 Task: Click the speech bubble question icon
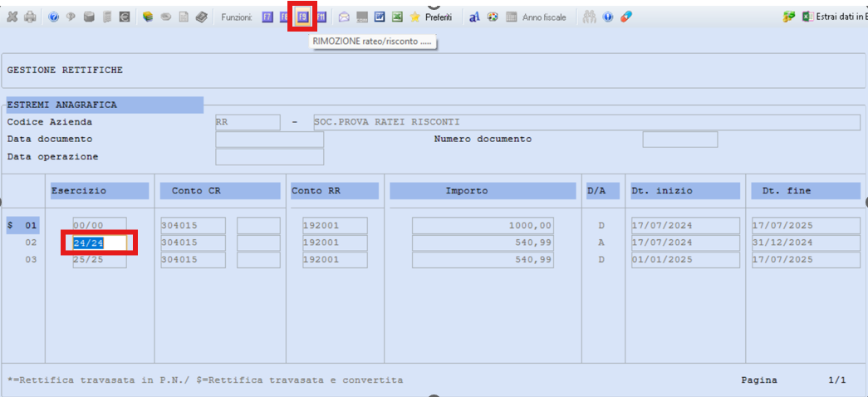pyautogui.click(x=71, y=17)
